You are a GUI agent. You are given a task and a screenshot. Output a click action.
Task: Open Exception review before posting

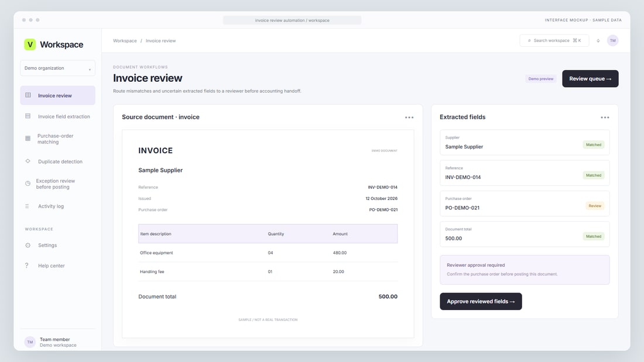[x=57, y=184]
